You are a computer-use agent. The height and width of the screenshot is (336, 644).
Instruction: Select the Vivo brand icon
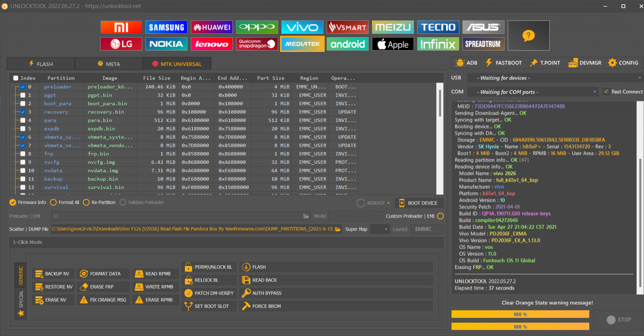click(302, 27)
